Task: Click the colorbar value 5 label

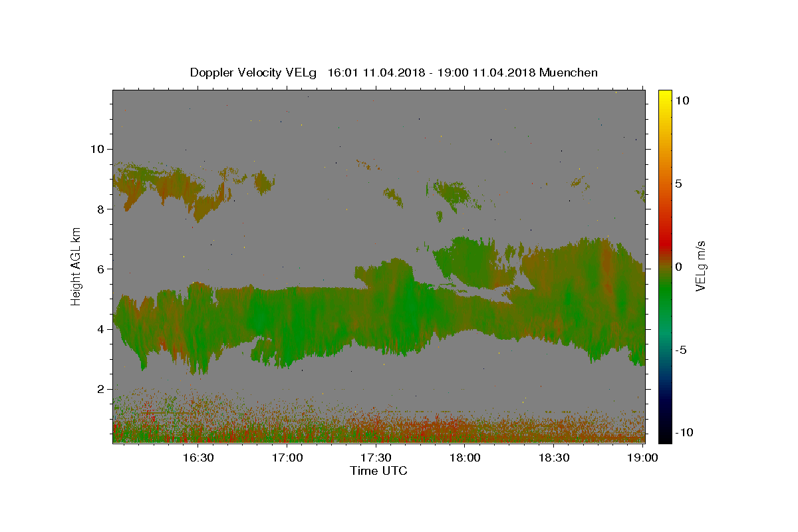Action: [x=678, y=184]
